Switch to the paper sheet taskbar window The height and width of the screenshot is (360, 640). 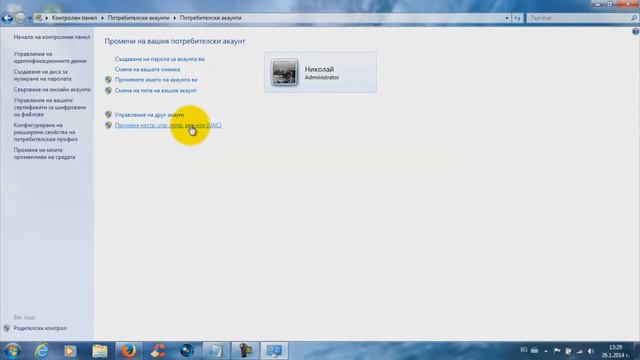(216, 351)
